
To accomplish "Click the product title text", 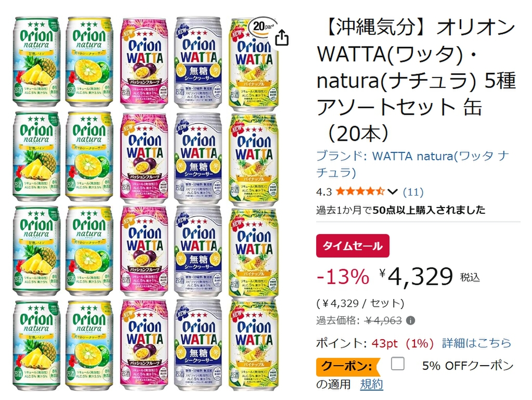I will [416, 81].
